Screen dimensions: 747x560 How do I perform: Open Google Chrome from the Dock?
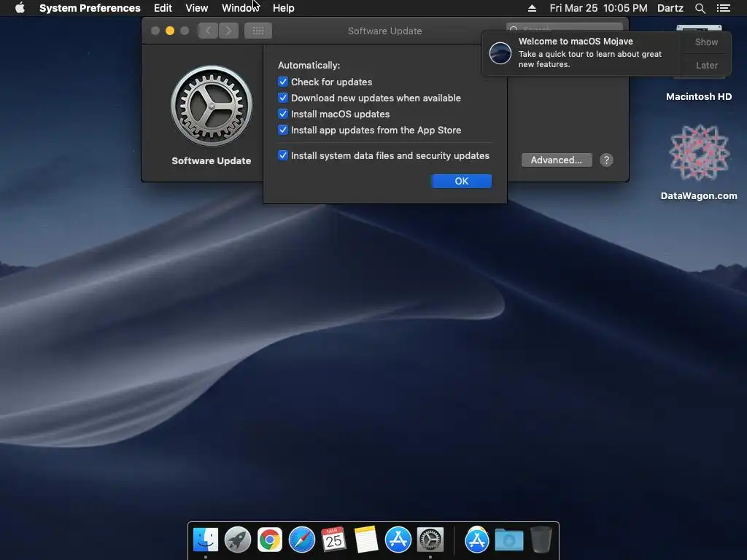270,540
